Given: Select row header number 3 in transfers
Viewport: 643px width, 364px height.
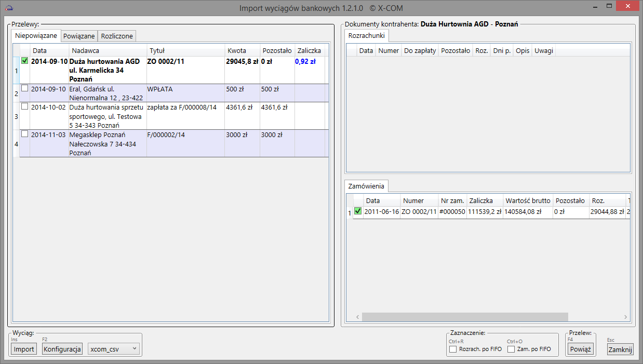Looking at the screenshot, I should pos(16,116).
